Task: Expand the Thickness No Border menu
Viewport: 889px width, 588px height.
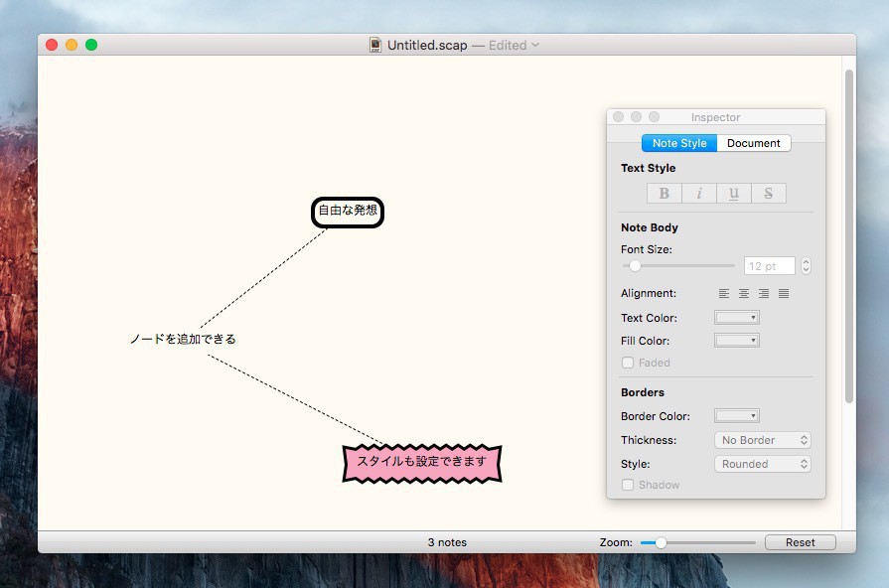Action: tap(762, 440)
